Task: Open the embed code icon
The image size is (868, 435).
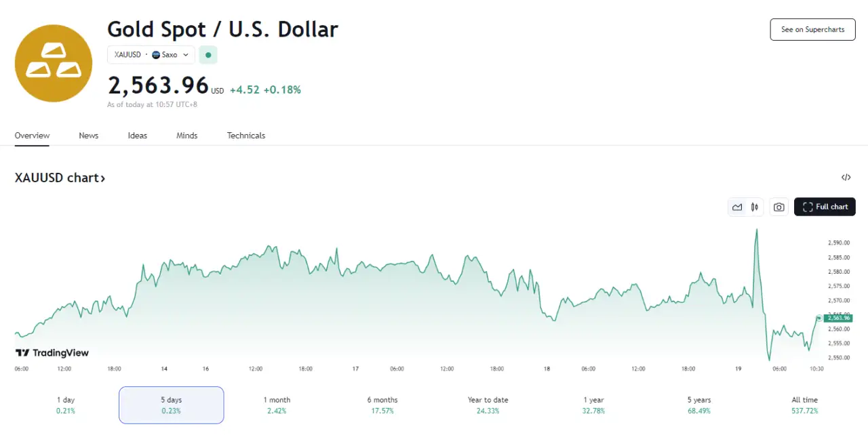Action: [x=846, y=178]
